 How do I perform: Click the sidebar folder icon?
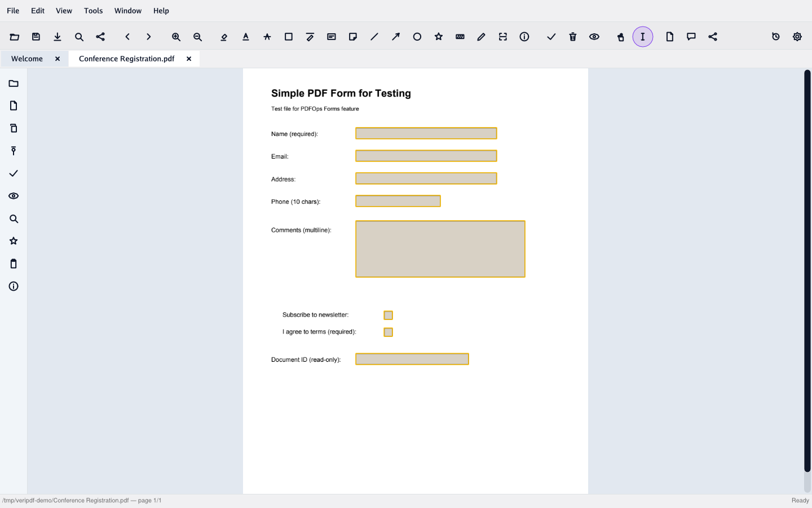tap(14, 83)
